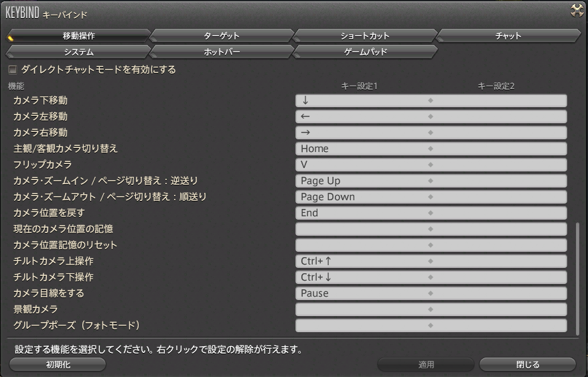588x377 pixels.
Task: Select key setting 2 for カメラ･ズームイン
Action: coord(499,181)
